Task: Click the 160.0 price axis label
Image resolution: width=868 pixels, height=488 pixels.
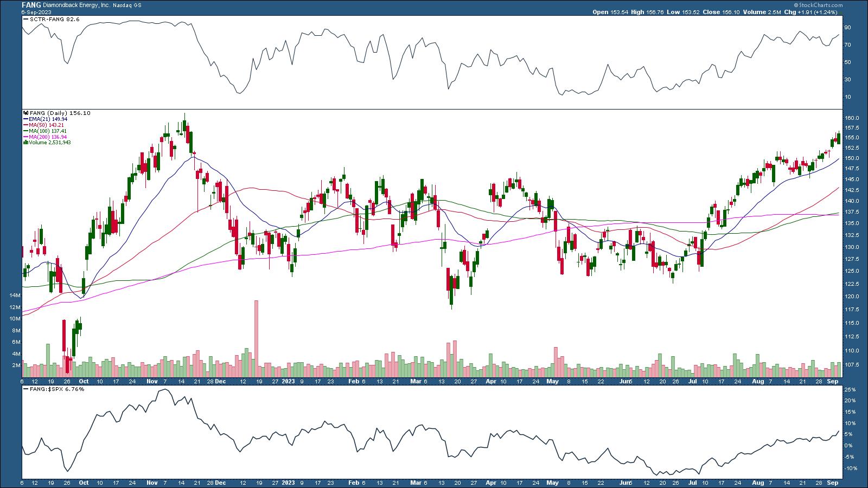Action: pyautogui.click(x=851, y=118)
